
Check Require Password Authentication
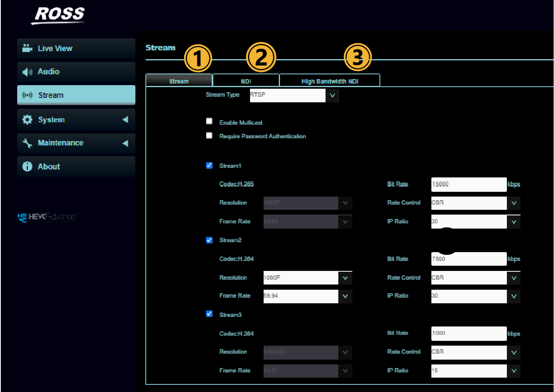pos(209,135)
